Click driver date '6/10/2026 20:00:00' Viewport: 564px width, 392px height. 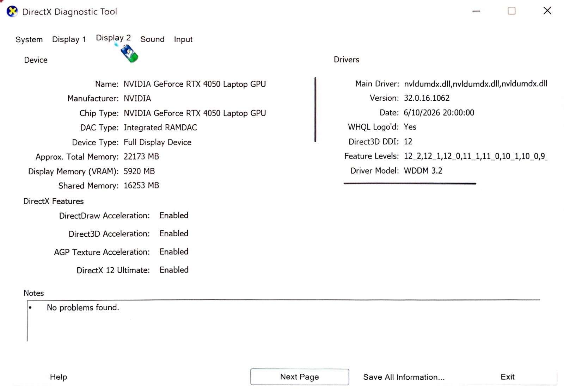point(439,113)
